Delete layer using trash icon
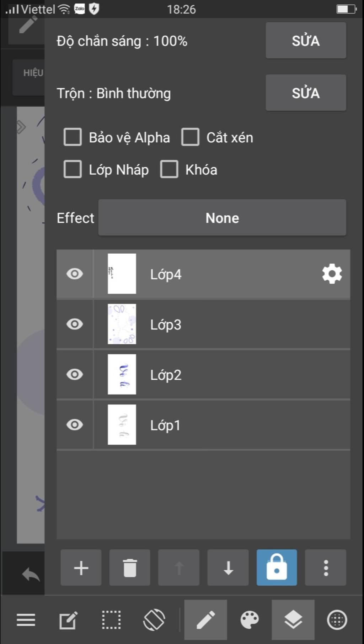The width and height of the screenshot is (364, 644). click(x=130, y=568)
